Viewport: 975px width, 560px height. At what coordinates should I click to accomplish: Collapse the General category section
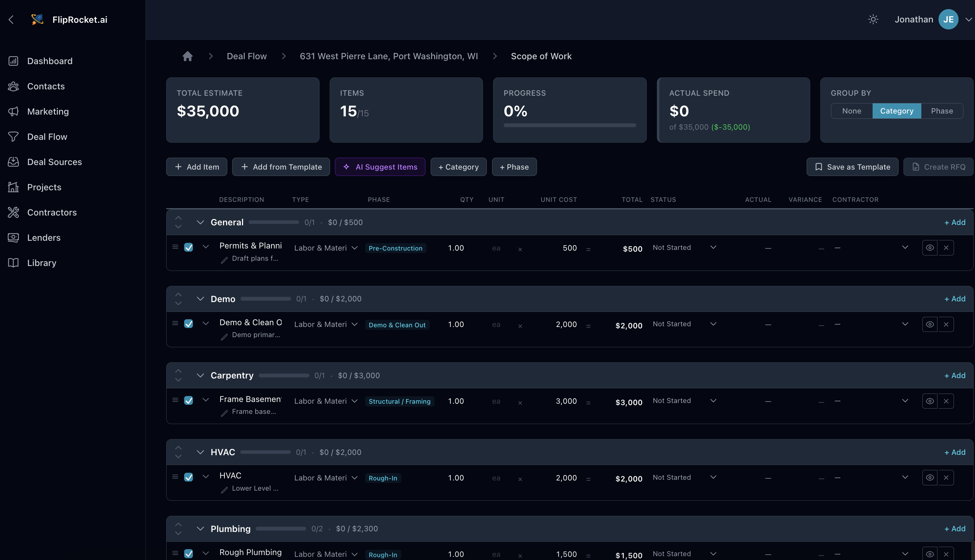(x=200, y=222)
